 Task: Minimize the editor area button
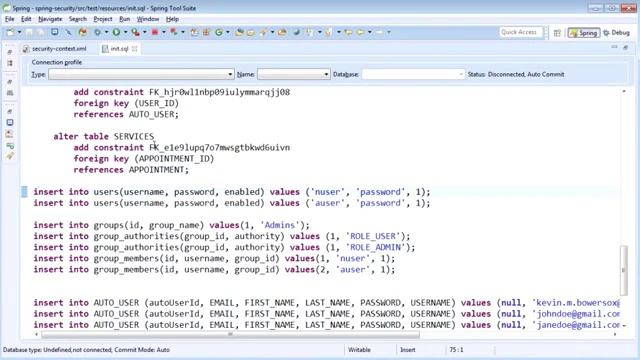pyautogui.click(x=614, y=48)
